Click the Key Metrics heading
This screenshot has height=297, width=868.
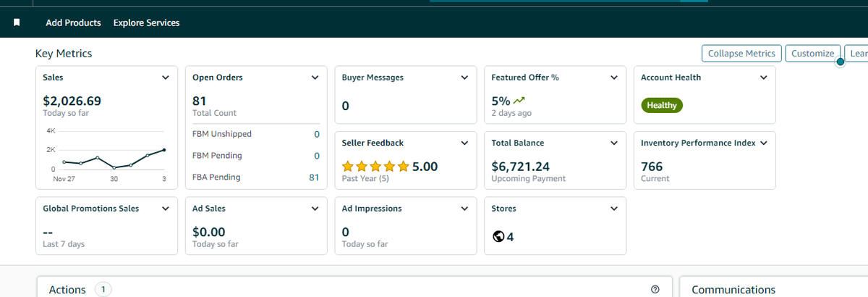click(x=64, y=54)
